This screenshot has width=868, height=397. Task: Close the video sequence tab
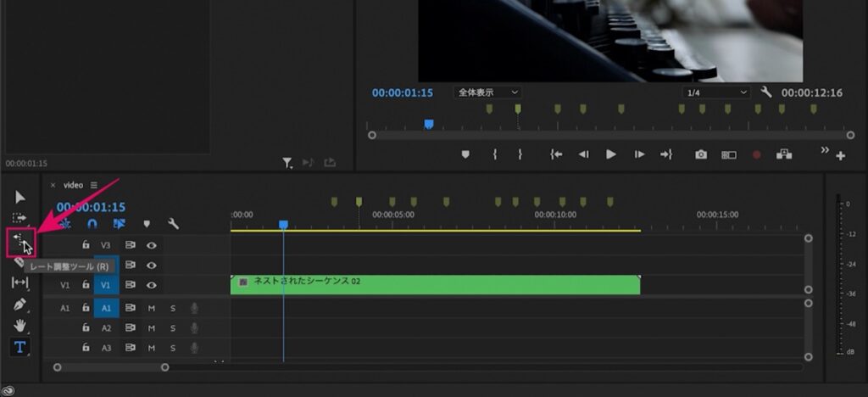click(x=53, y=185)
